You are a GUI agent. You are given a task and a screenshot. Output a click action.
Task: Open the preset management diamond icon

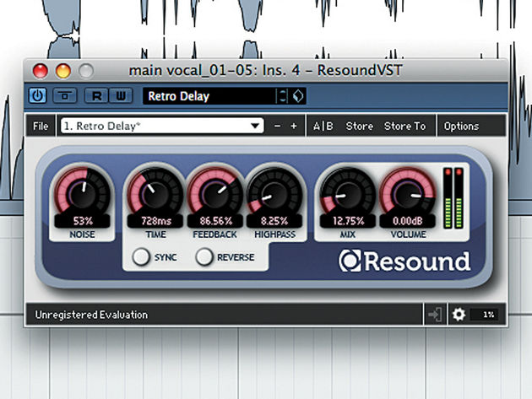(x=298, y=96)
